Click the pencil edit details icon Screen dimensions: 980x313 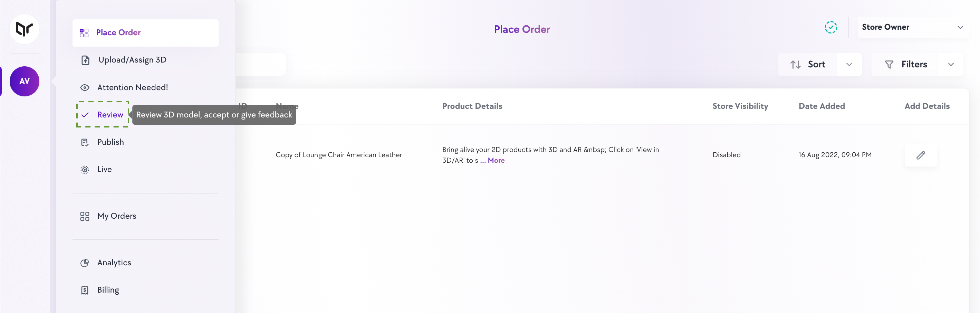(920, 155)
